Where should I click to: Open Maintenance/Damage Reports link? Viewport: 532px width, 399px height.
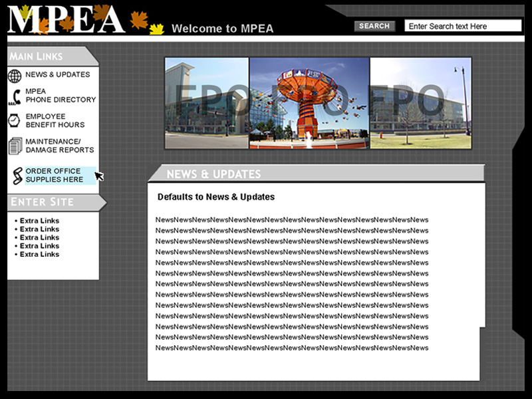tap(60, 146)
